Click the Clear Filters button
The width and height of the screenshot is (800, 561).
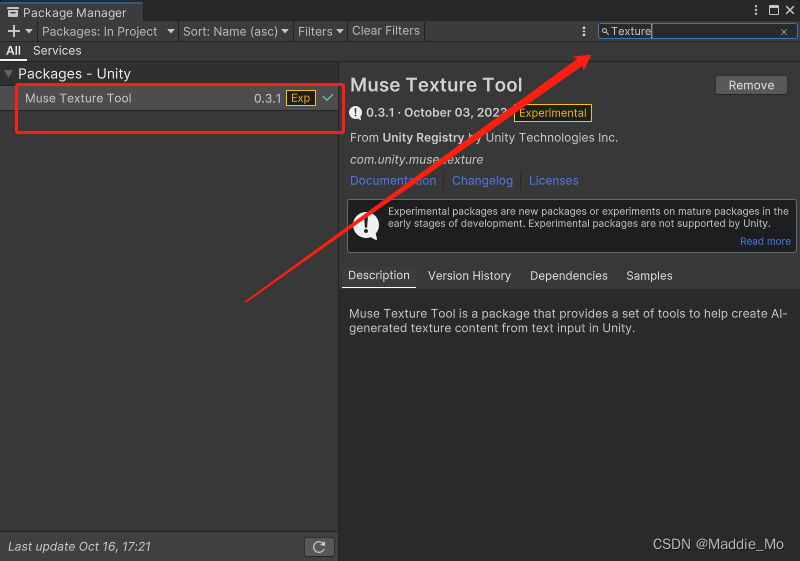coord(386,31)
